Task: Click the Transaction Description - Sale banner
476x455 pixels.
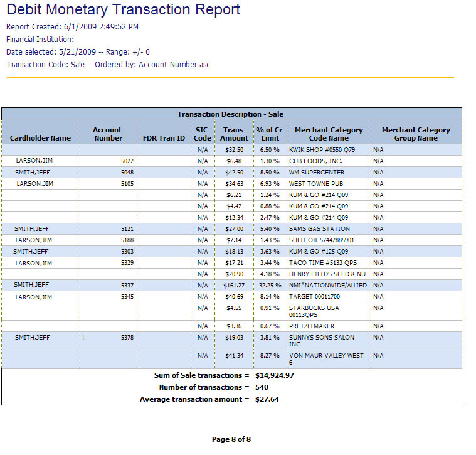Action: coord(231,114)
